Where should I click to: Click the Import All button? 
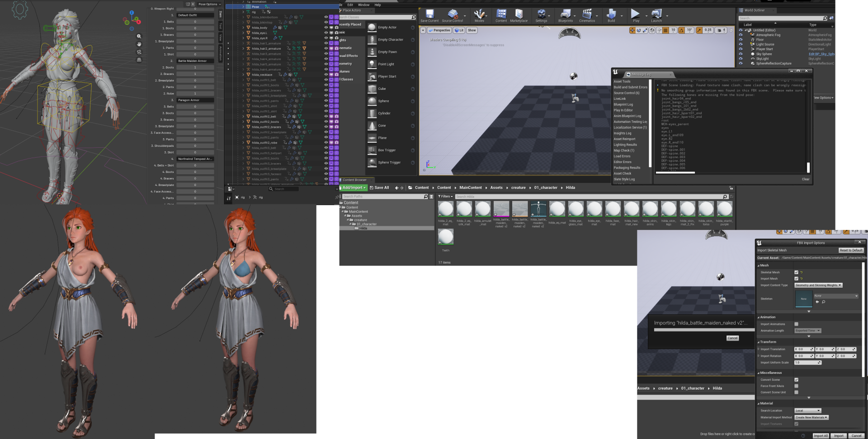(x=821, y=436)
